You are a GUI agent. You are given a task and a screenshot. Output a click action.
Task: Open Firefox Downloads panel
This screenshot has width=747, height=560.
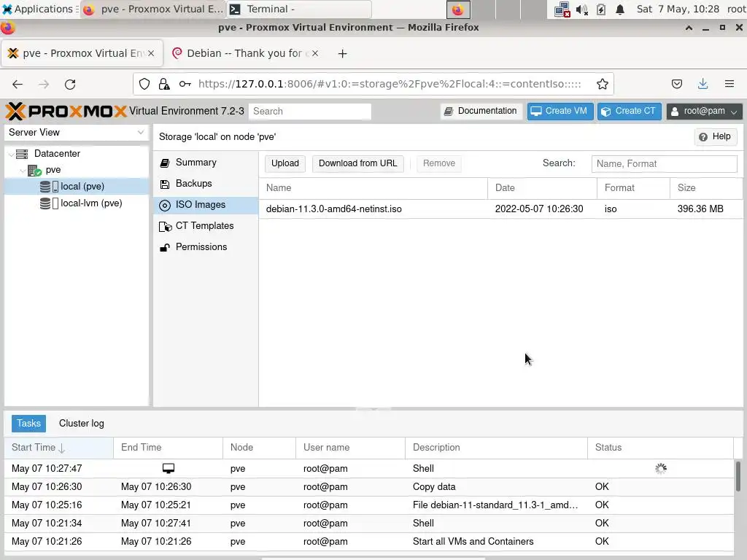703,85
